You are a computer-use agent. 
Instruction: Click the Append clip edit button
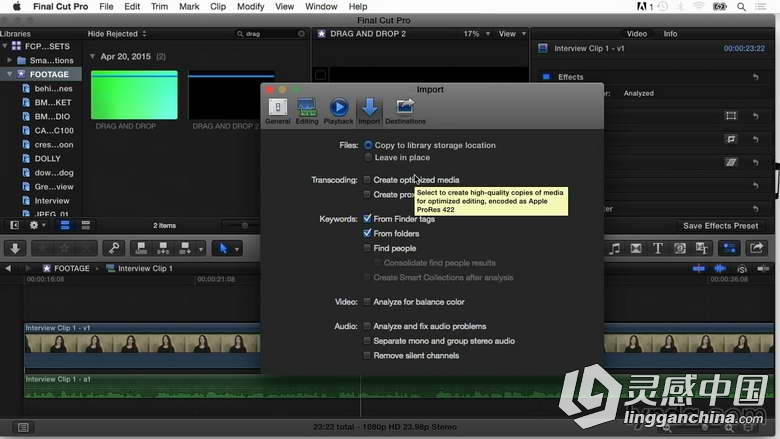[185, 248]
